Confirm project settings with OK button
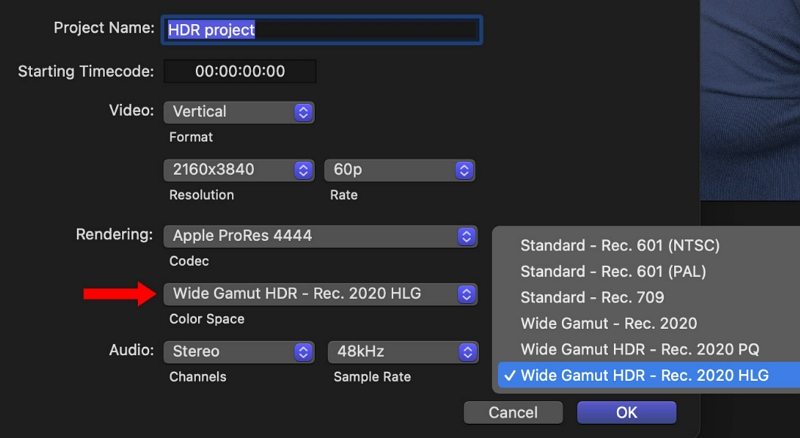This screenshot has width=800, height=438. tap(627, 412)
